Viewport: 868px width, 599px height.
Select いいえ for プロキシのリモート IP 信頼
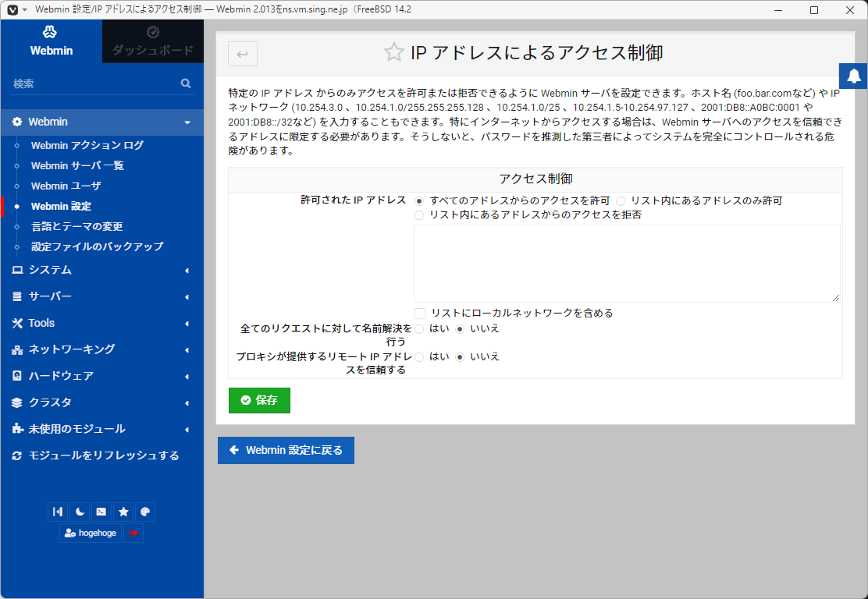460,357
